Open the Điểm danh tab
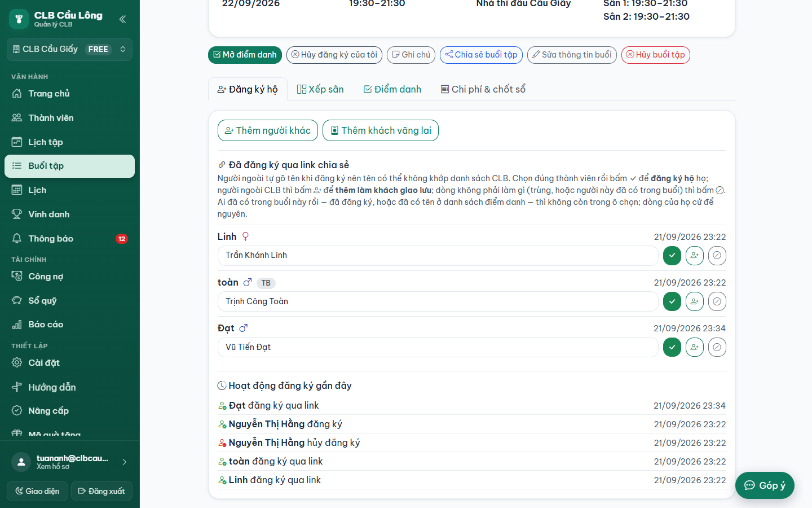 [x=392, y=89]
